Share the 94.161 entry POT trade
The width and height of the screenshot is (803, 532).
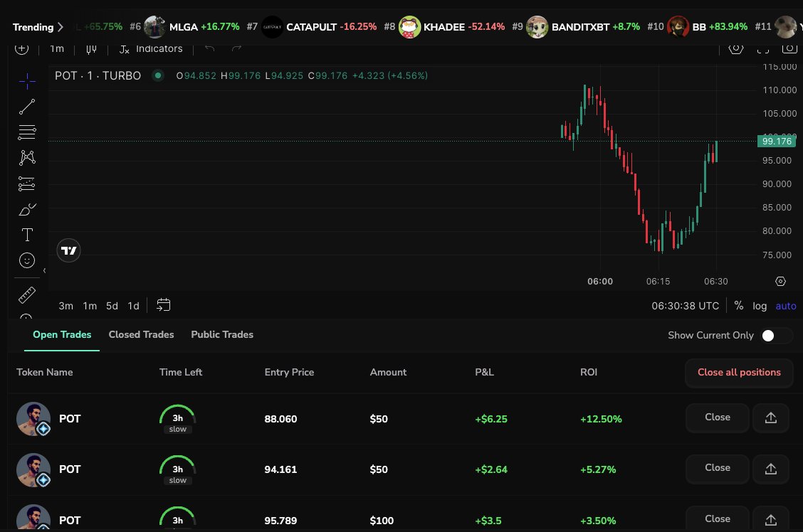click(771, 469)
